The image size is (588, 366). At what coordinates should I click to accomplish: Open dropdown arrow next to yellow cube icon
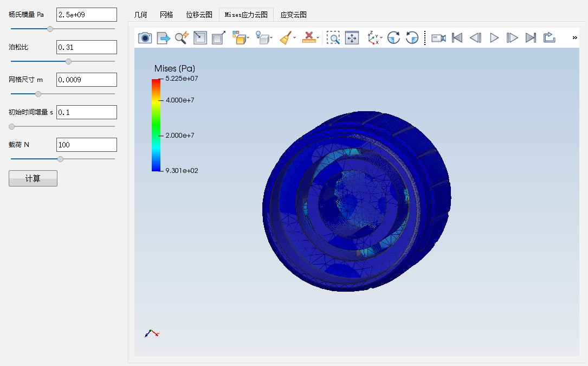click(248, 38)
